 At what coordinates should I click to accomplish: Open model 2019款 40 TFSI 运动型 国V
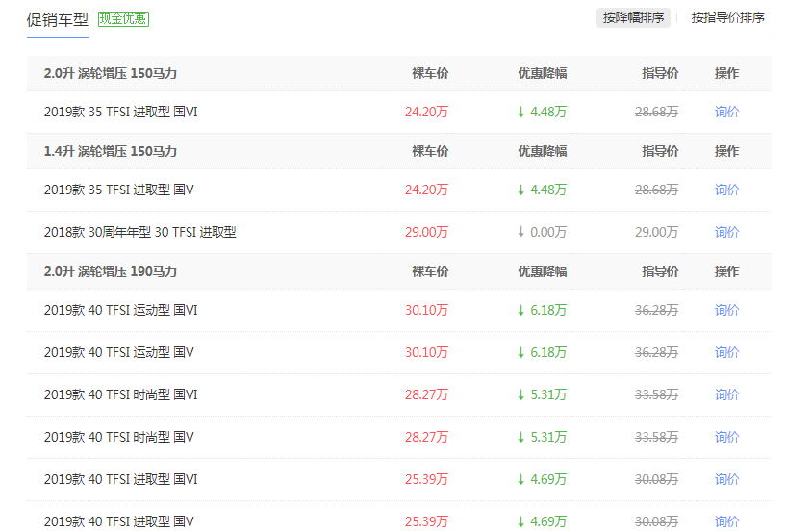(118, 352)
